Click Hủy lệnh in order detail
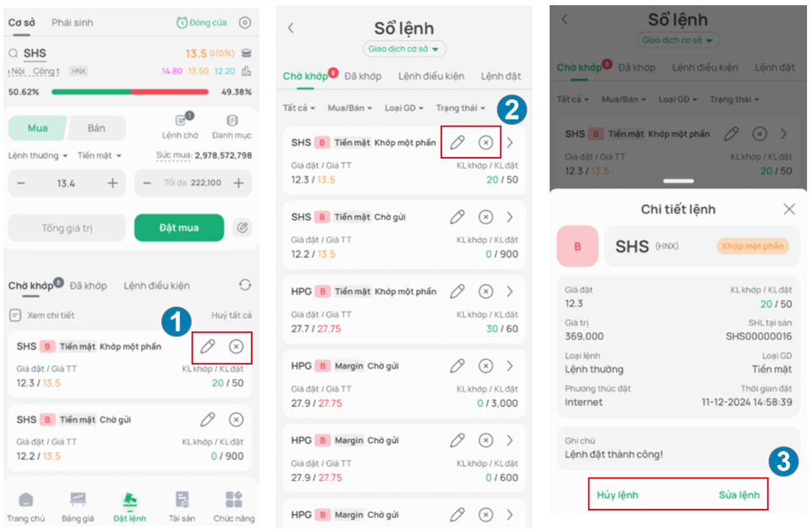 point(617,495)
